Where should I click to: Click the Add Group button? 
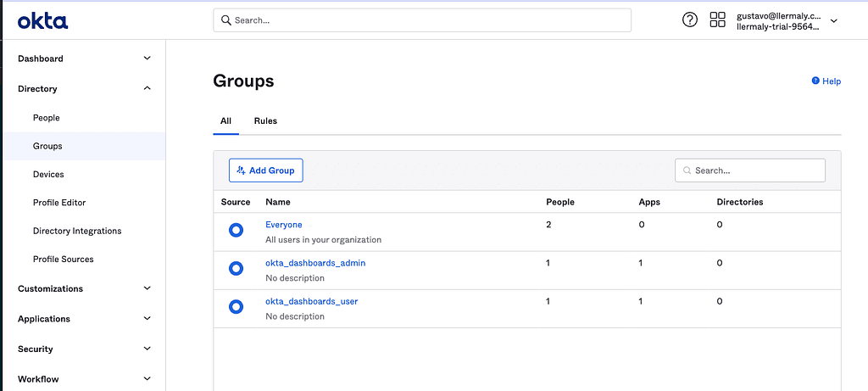click(265, 170)
